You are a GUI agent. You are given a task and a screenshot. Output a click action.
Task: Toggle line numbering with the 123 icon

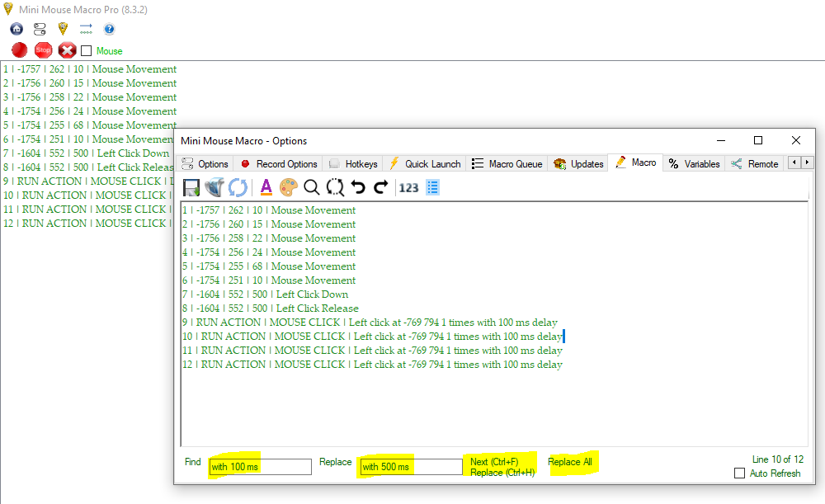[x=408, y=188]
